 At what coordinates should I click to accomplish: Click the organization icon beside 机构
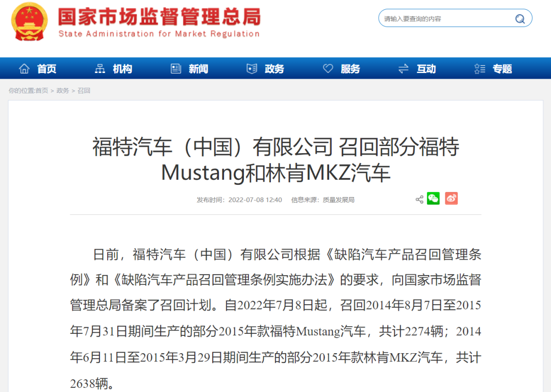click(x=100, y=69)
